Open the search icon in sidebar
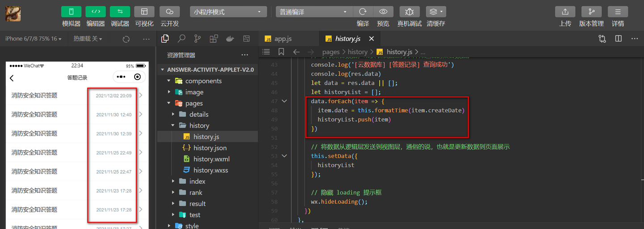The width and height of the screenshot is (644, 229). click(181, 39)
